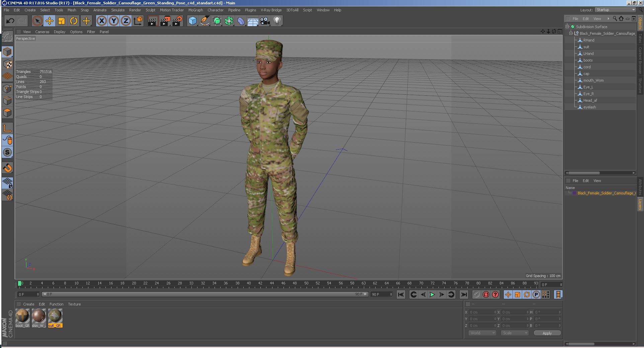Activate the Move tool

pos(50,21)
